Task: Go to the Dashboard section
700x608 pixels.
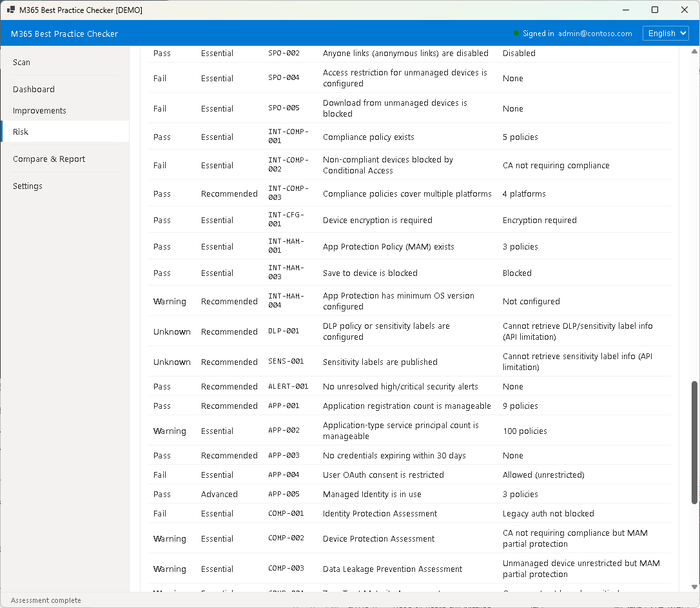Action: pyautogui.click(x=34, y=90)
